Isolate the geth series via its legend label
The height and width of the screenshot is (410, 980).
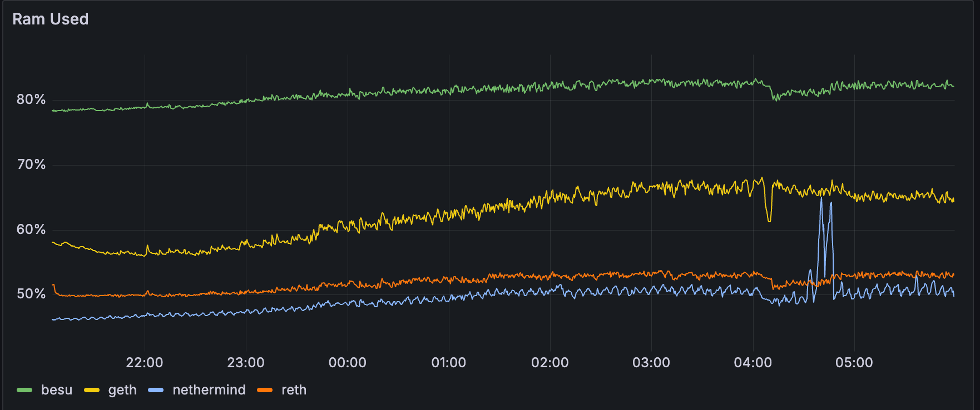[x=122, y=390]
